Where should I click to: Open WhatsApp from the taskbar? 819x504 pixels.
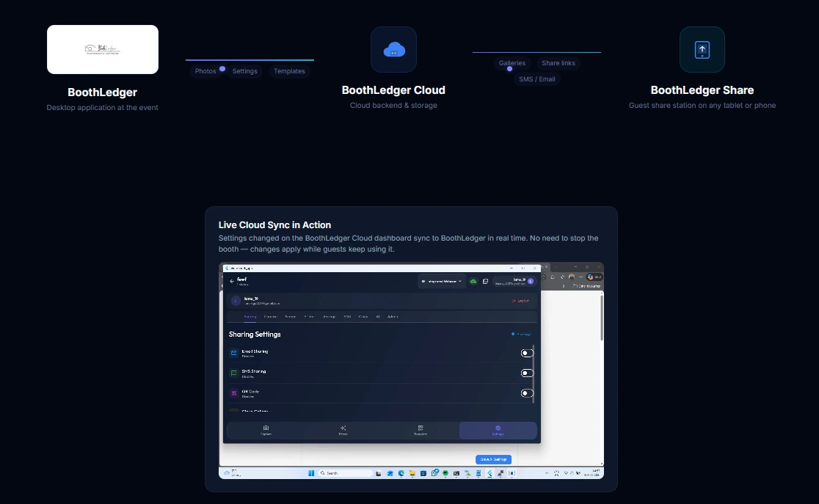434,473
